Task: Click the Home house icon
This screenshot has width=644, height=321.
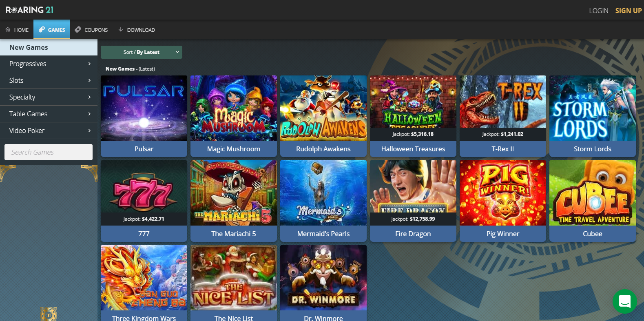Action: point(8,29)
